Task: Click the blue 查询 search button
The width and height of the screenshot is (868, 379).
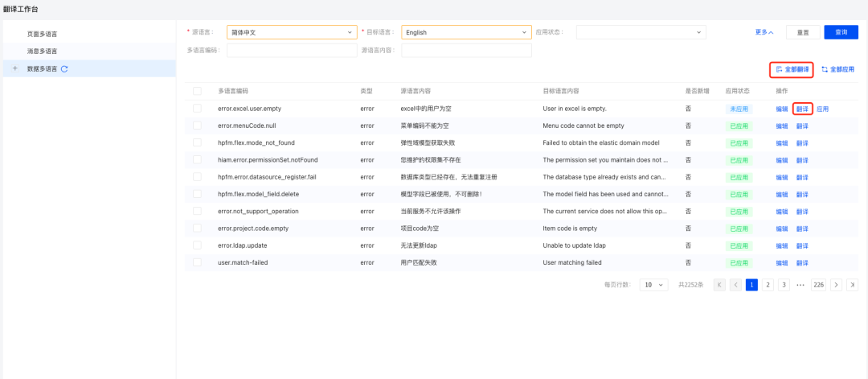Action: pos(841,32)
